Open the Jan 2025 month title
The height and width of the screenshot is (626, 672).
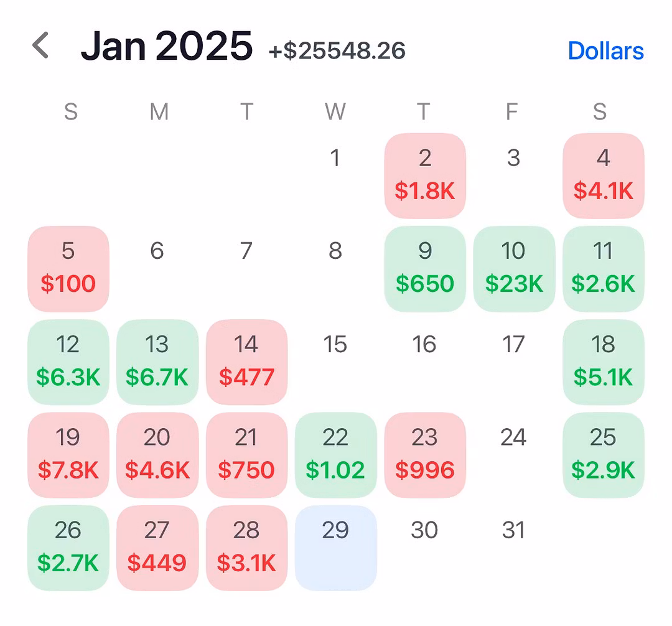point(166,46)
